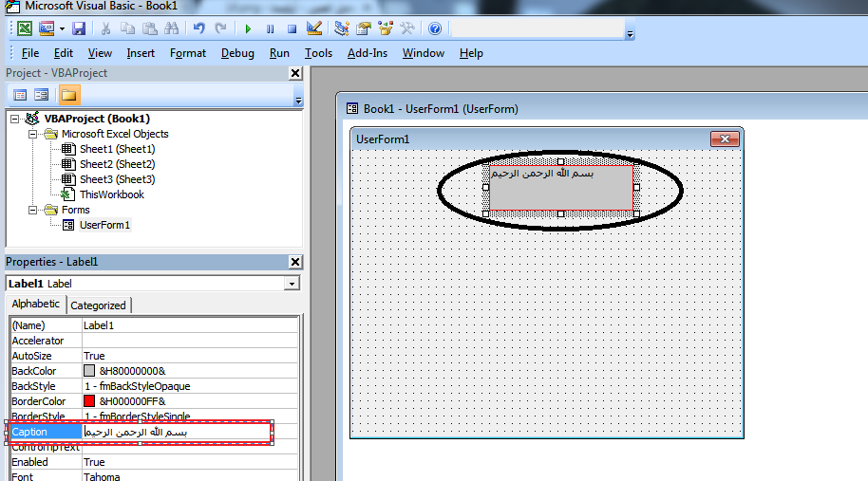The height and width of the screenshot is (481, 868).
Task: Open the Run menu
Action: coord(279,53)
